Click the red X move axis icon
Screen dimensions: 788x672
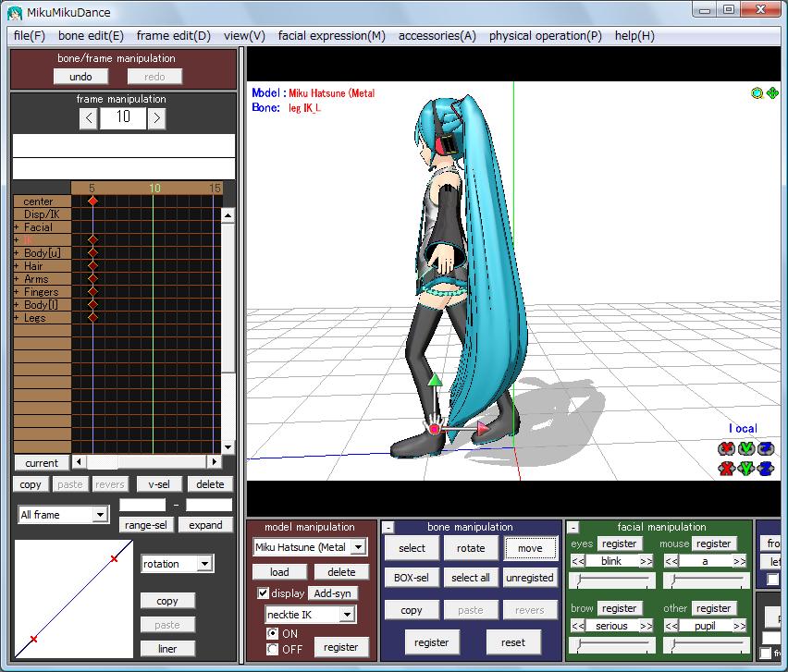point(726,469)
